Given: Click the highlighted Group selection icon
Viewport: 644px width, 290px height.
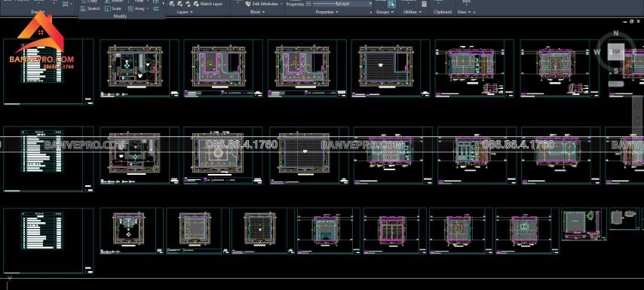Looking at the screenshot, I should click(x=391, y=4).
